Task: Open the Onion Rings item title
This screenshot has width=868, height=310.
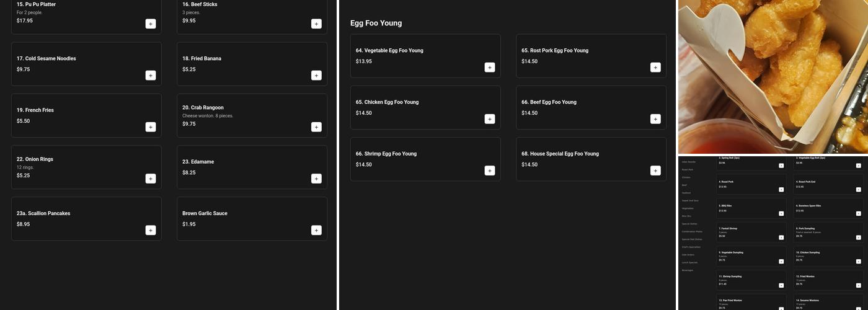Action: coord(35,159)
